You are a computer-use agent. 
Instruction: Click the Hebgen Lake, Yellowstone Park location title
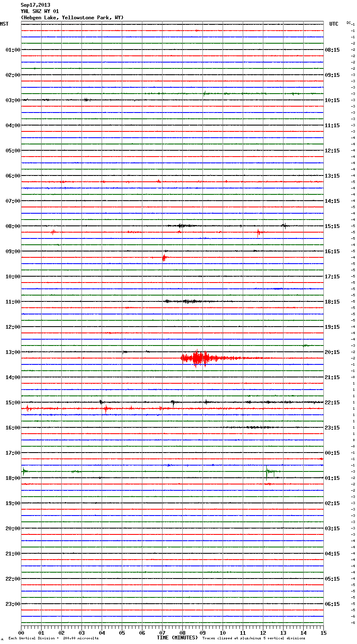point(72,18)
